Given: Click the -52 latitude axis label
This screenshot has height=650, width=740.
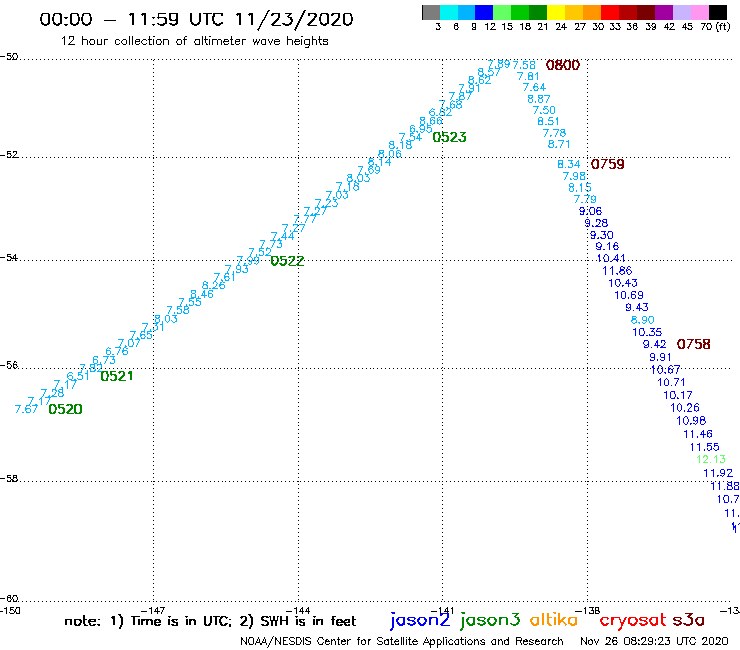Looking at the screenshot, I should pyautogui.click(x=9, y=155).
